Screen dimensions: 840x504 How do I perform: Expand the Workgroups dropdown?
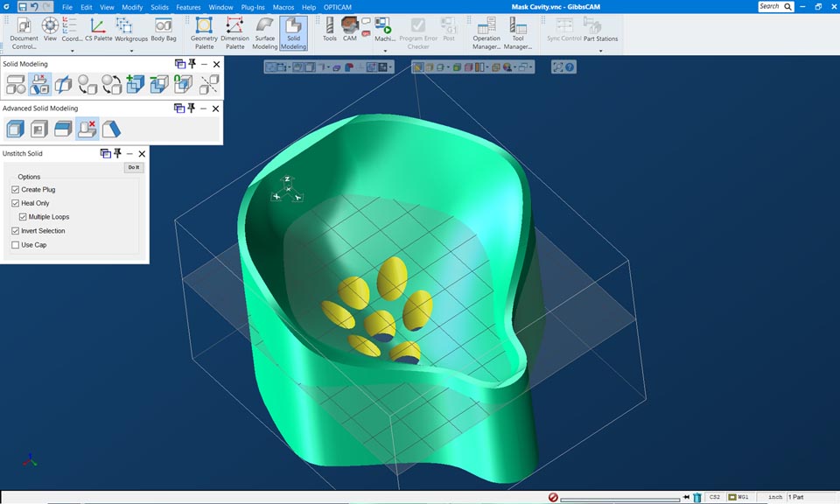point(131,52)
